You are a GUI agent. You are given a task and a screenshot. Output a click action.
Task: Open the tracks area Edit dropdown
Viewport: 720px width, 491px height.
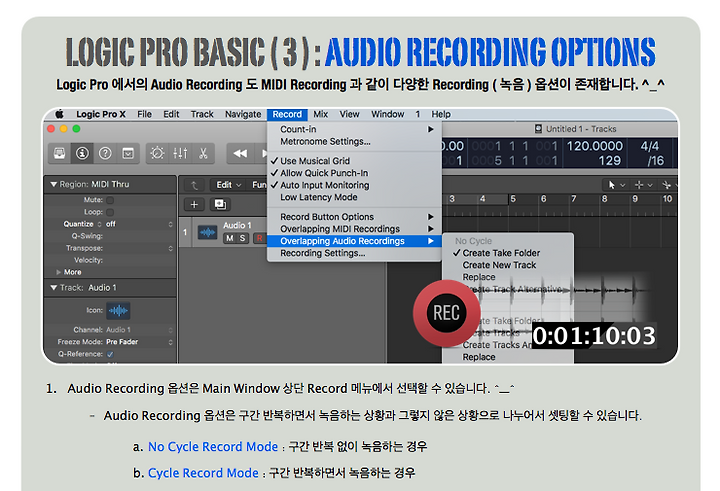(228, 185)
